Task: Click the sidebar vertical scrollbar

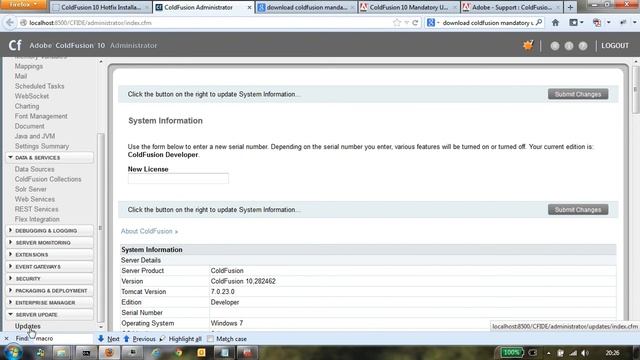Action: pyautogui.click(x=100, y=227)
